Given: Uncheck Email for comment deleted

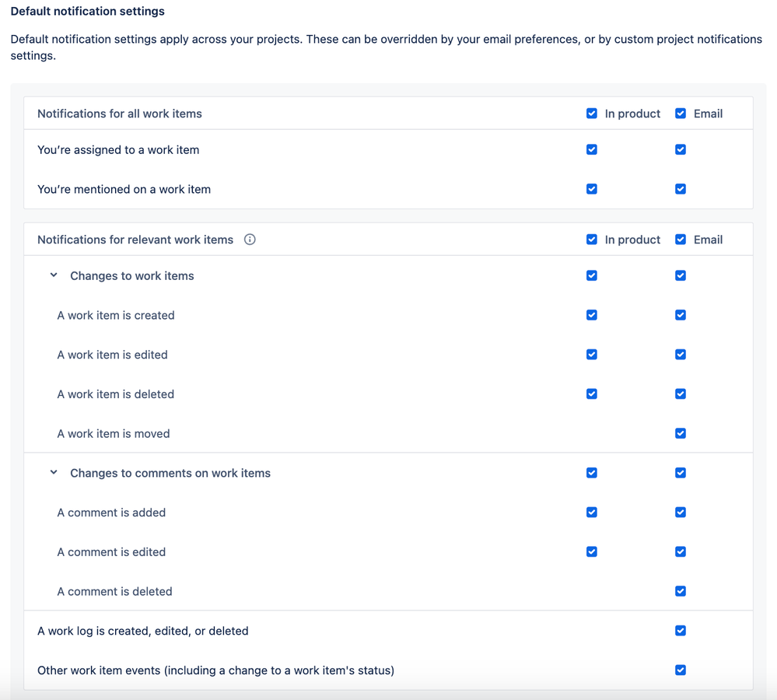Looking at the screenshot, I should coord(681,591).
